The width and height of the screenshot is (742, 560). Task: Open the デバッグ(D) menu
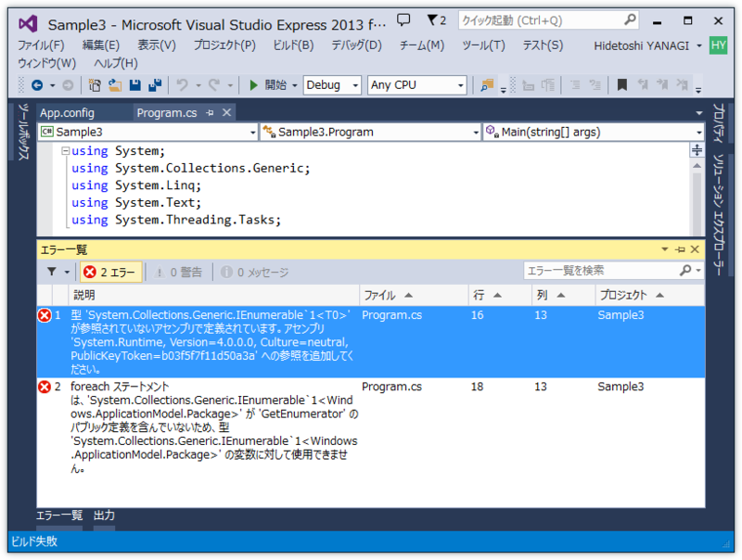[x=356, y=45]
